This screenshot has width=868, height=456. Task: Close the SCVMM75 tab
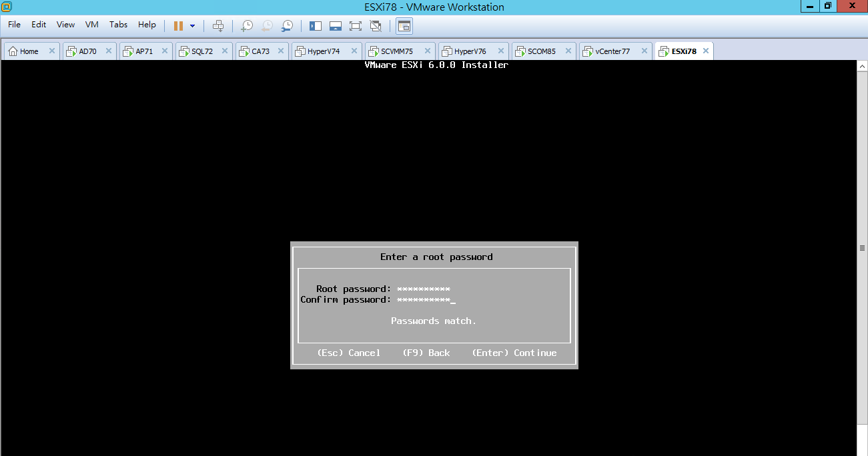point(427,51)
